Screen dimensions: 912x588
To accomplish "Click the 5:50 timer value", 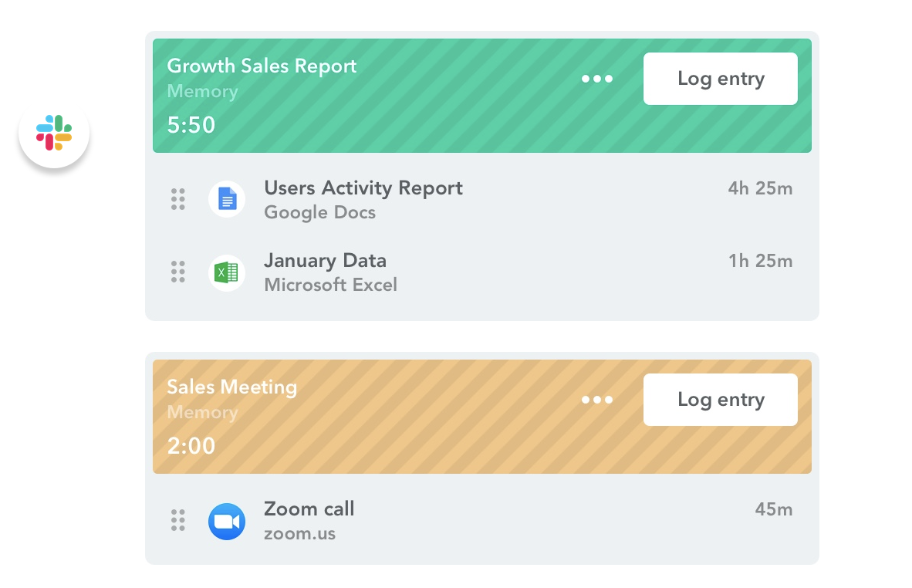I will point(191,125).
